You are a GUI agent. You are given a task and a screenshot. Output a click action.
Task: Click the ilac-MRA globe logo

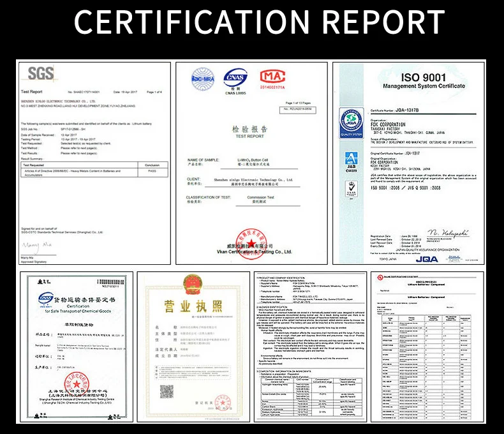click(x=203, y=79)
